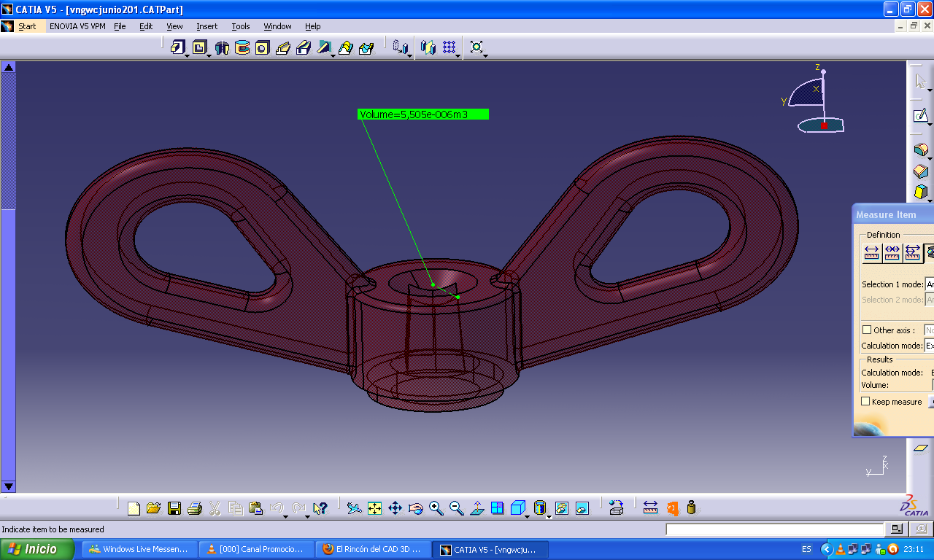
Task: Open the Window menu
Action: click(x=277, y=26)
